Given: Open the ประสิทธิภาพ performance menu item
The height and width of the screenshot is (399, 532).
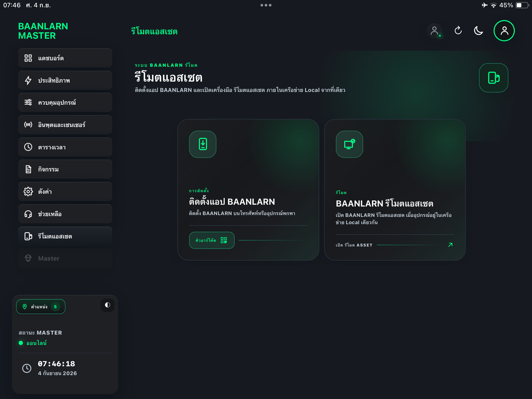Looking at the screenshot, I should [65, 80].
